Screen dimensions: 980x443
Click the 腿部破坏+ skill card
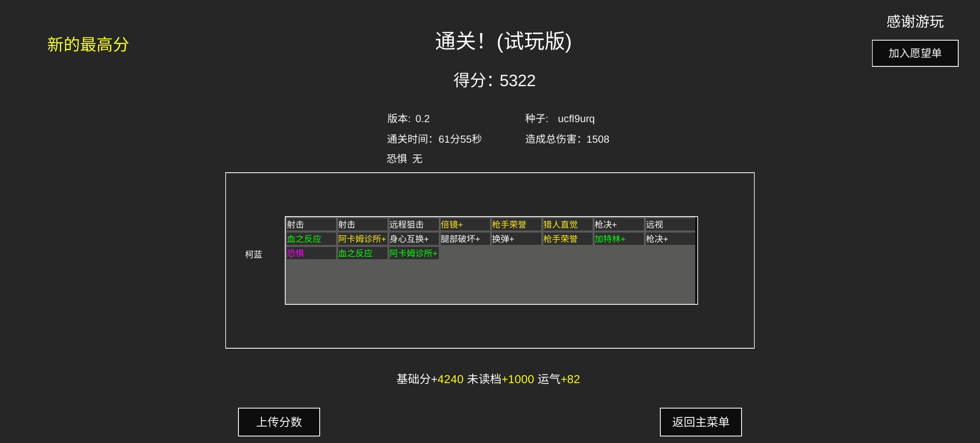pyautogui.click(x=464, y=239)
